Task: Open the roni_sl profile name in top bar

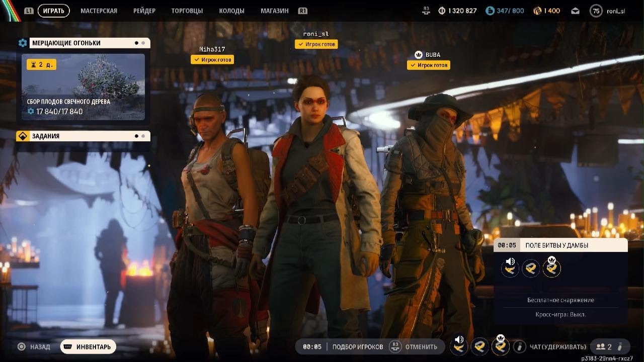Action: pyautogui.click(x=616, y=11)
